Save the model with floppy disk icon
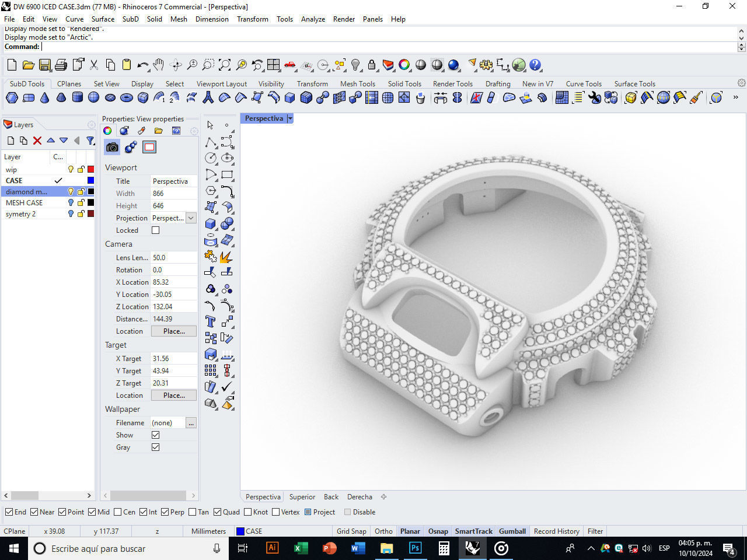 coord(44,65)
